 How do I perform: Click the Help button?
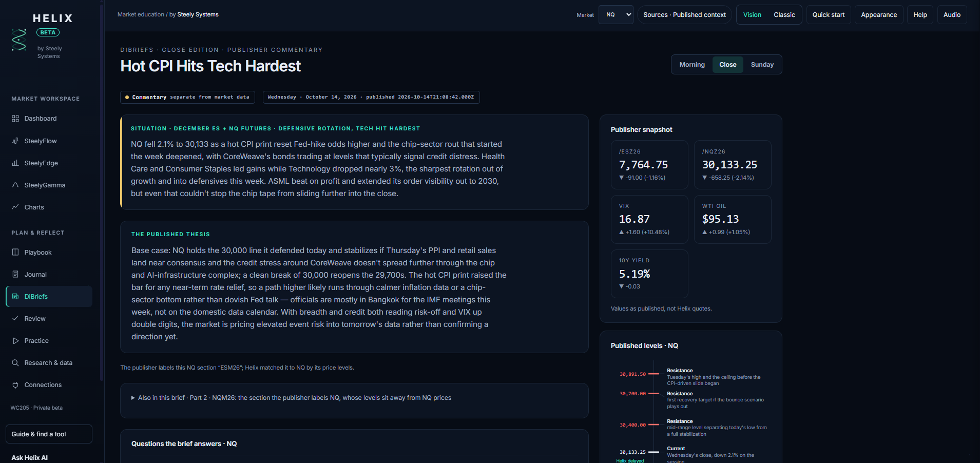(920, 15)
